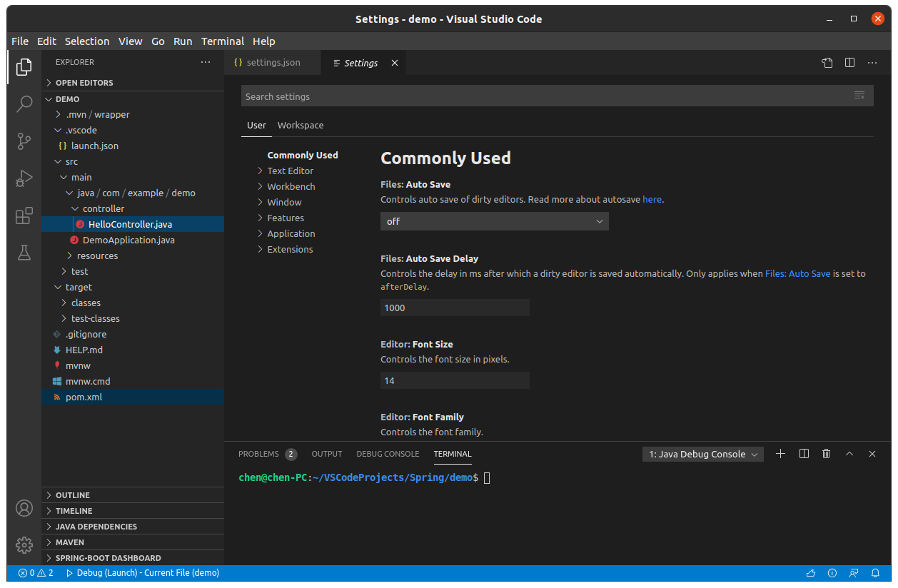Viewport: 898px width, 588px height.
Task: Click errors and warnings status indicator
Action: point(36,573)
